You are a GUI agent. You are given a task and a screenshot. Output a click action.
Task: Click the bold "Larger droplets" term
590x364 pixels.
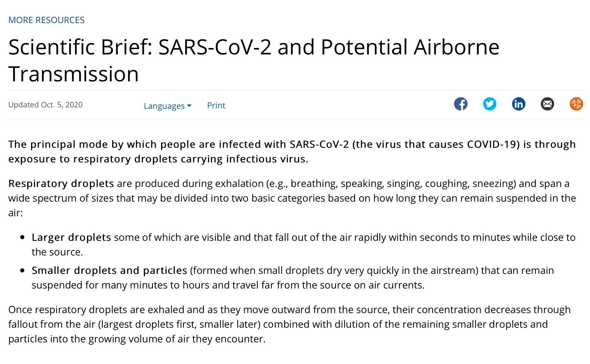tap(71, 237)
